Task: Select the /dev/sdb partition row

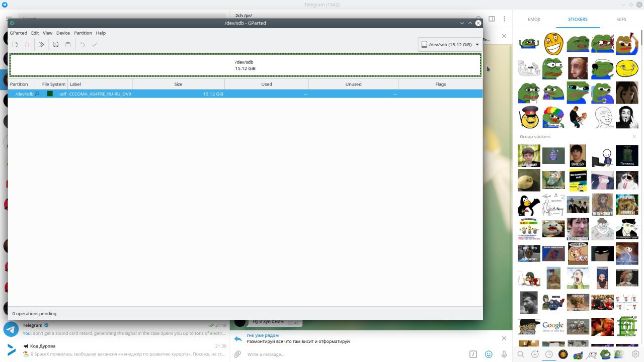Action: (x=245, y=94)
